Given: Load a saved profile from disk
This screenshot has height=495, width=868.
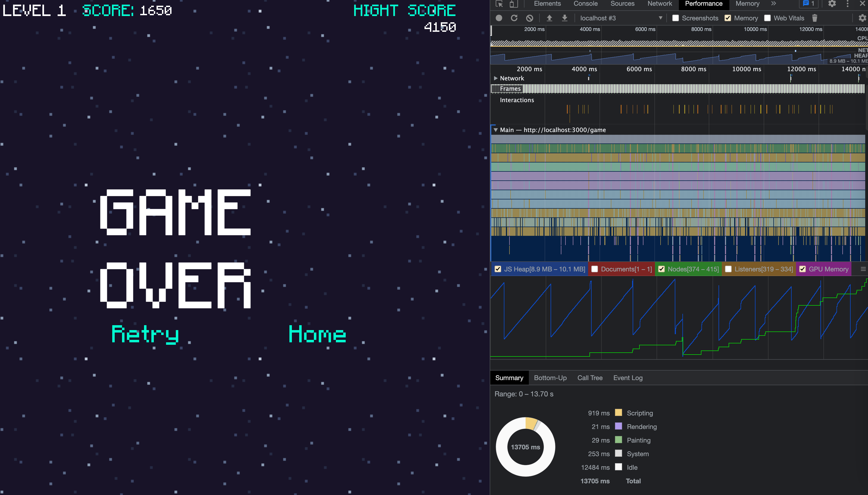Looking at the screenshot, I should pyautogui.click(x=549, y=18).
